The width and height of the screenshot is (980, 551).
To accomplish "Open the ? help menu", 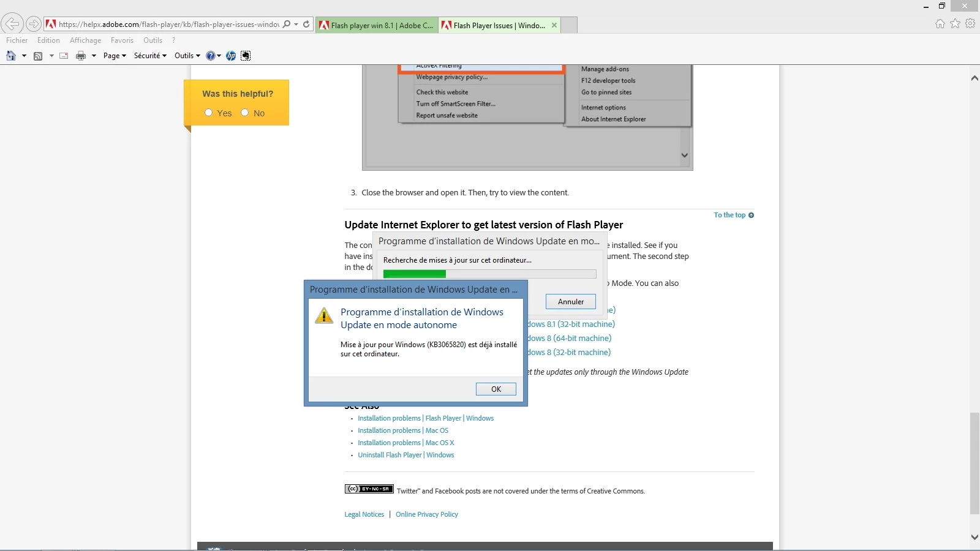I will (173, 40).
